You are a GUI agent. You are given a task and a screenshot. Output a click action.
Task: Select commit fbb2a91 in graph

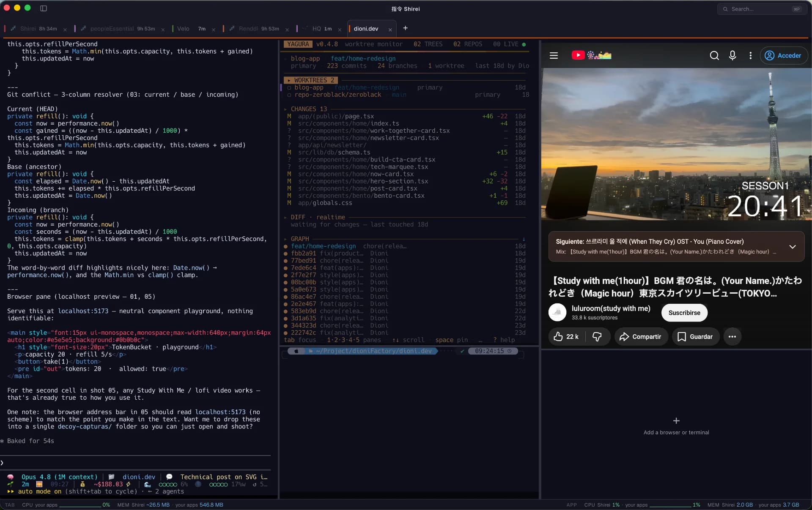(x=405, y=254)
